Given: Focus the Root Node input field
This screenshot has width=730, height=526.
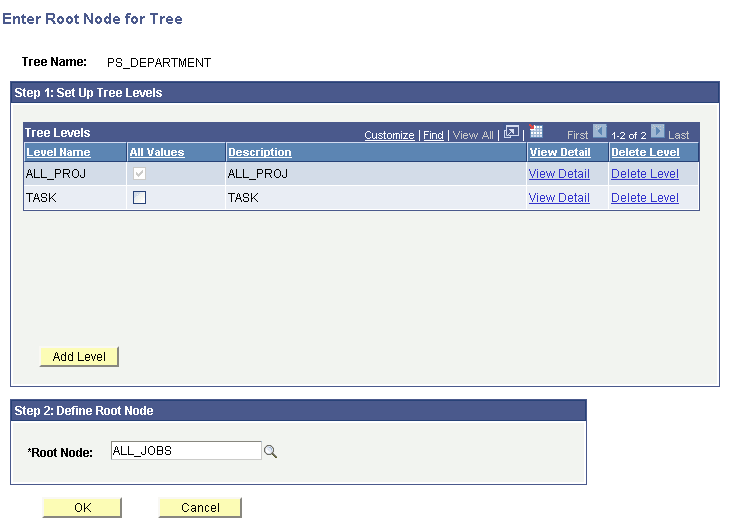Looking at the screenshot, I should pos(186,451).
